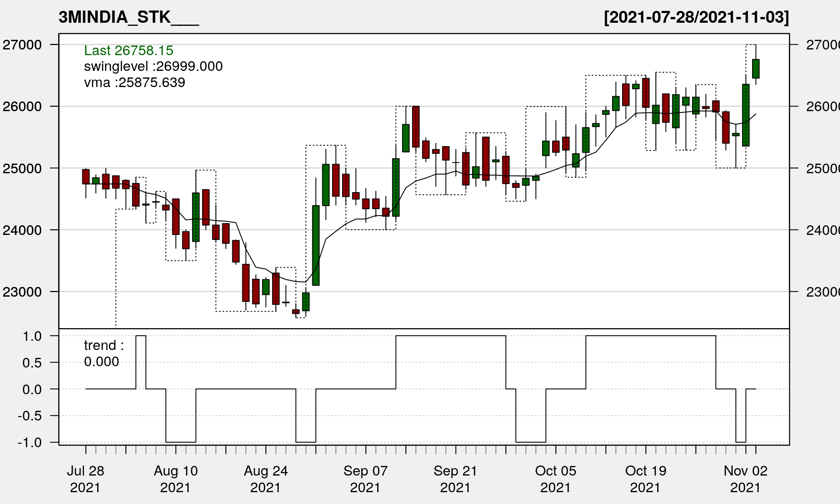Click the tall green candle before Sep 07
This screenshot has width=840, height=504.
point(316,245)
